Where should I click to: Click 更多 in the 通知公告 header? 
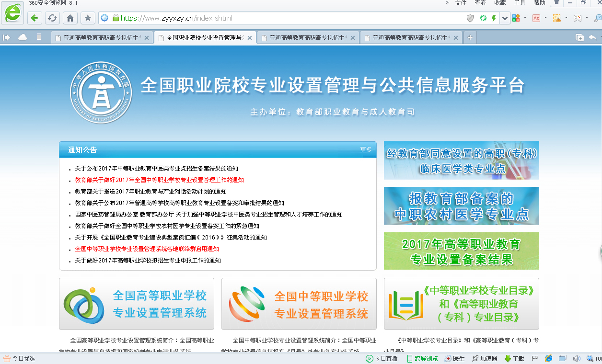(366, 150)
